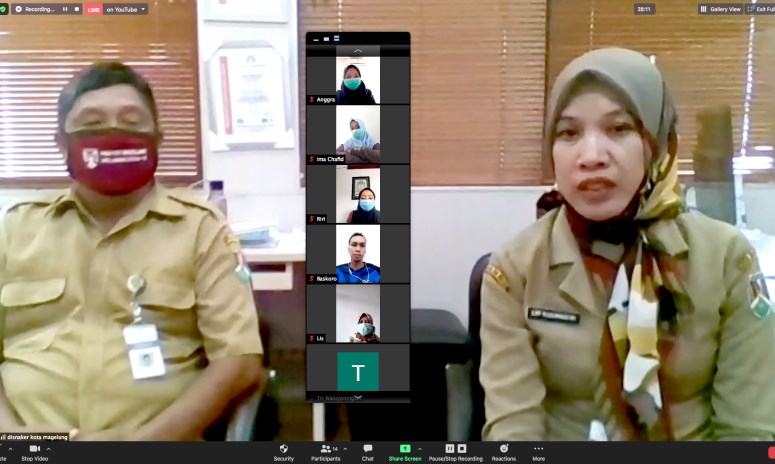Screen dimensions: 775x464
Task: Open the encryption shield info icon
Action: 3,9
